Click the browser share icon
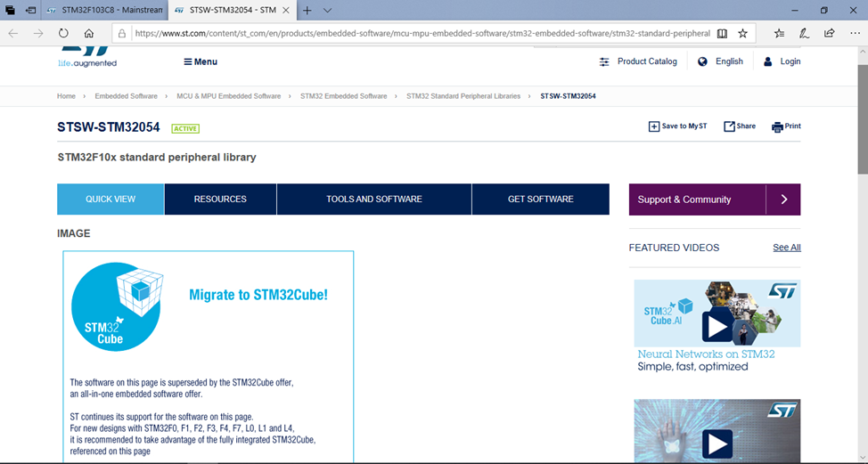 [x=830, y=33]
